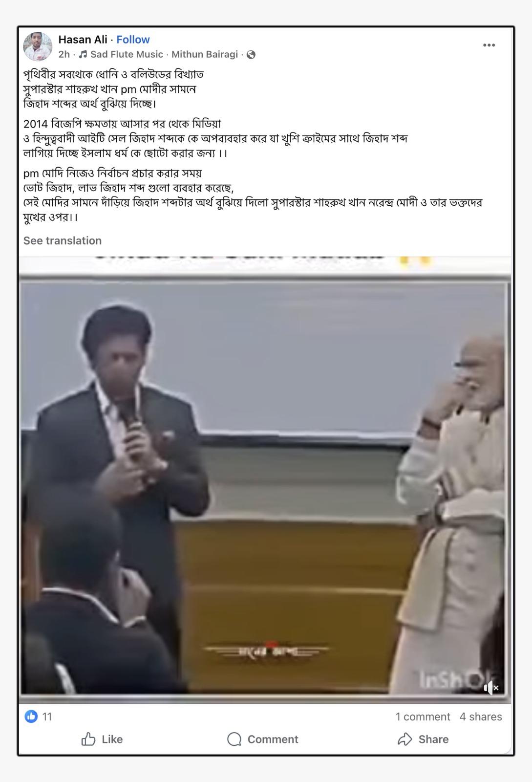View the 4 shares list
Viewport: 532px width, 782px height.
click(x=481, y=717)
